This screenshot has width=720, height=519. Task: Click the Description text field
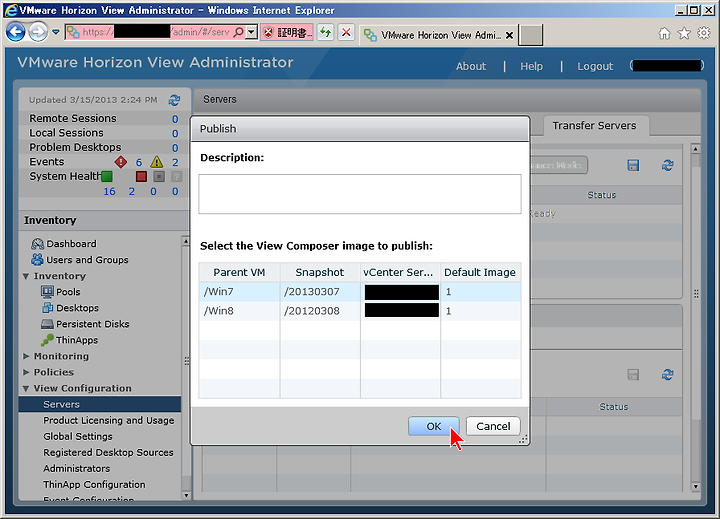click(x=360, y=194)
